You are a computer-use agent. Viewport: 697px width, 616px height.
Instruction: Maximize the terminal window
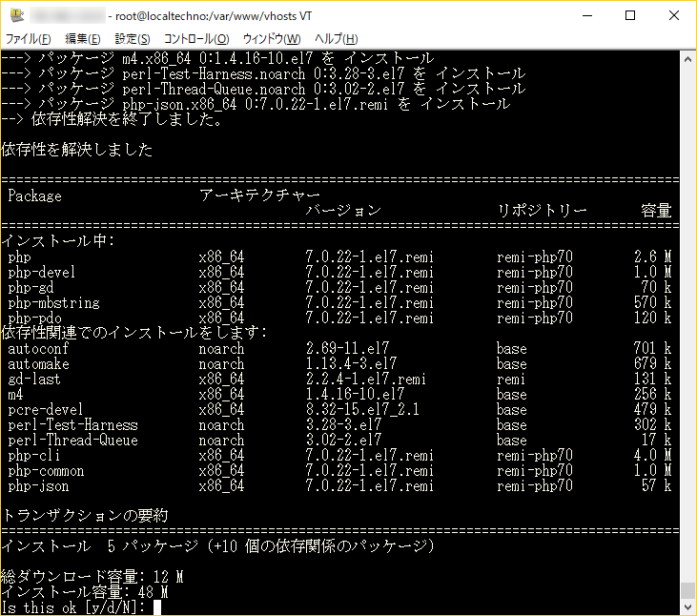630,16
